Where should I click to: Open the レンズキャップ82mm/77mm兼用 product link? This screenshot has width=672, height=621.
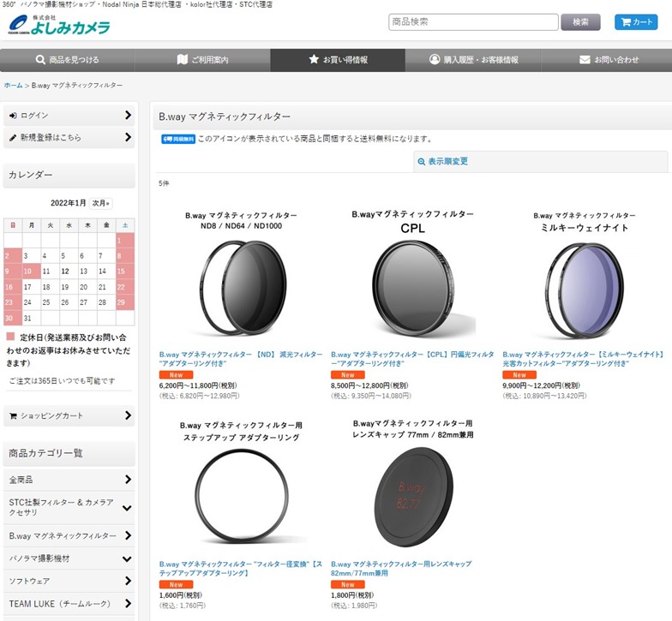[x=401, y=569]
